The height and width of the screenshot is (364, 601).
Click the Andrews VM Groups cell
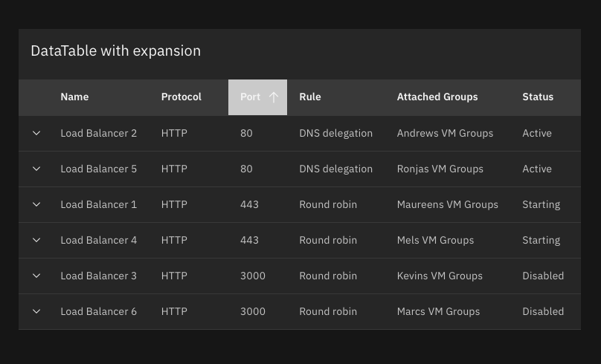[x=445, y=134]
